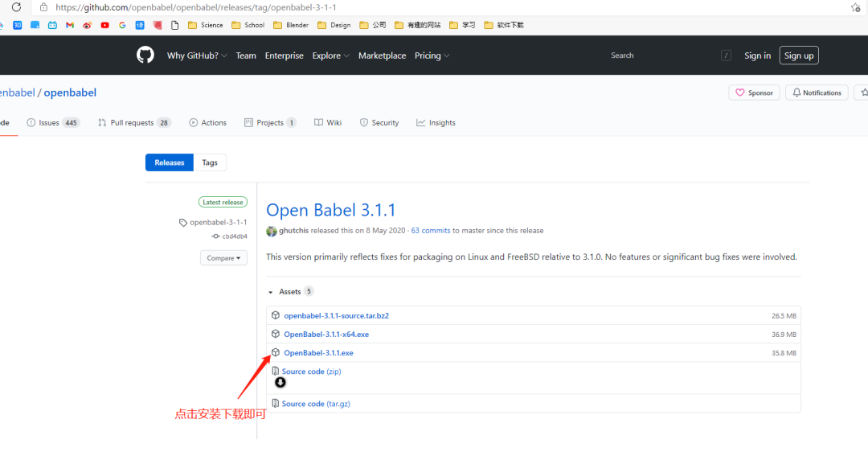Click the GitHub URL address field
The image size is (868, 460).
click(195, 7)
